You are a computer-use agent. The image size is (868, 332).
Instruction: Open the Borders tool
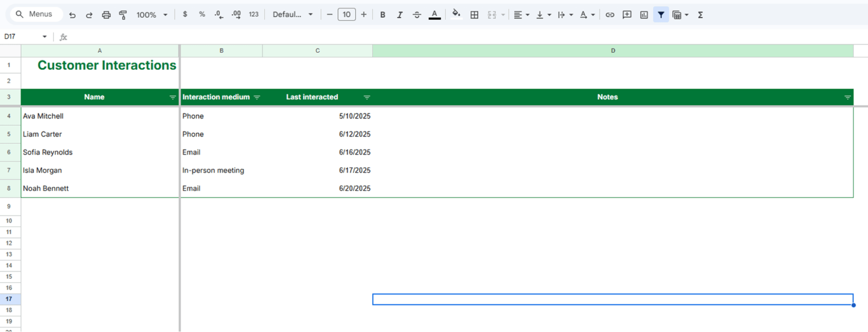(475, 15)
